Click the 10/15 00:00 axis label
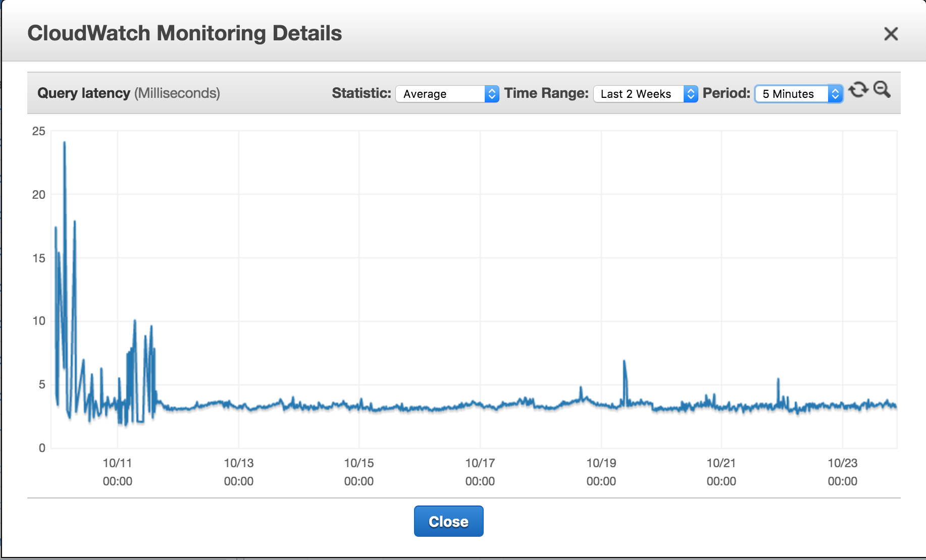 (x=359, y=472)
